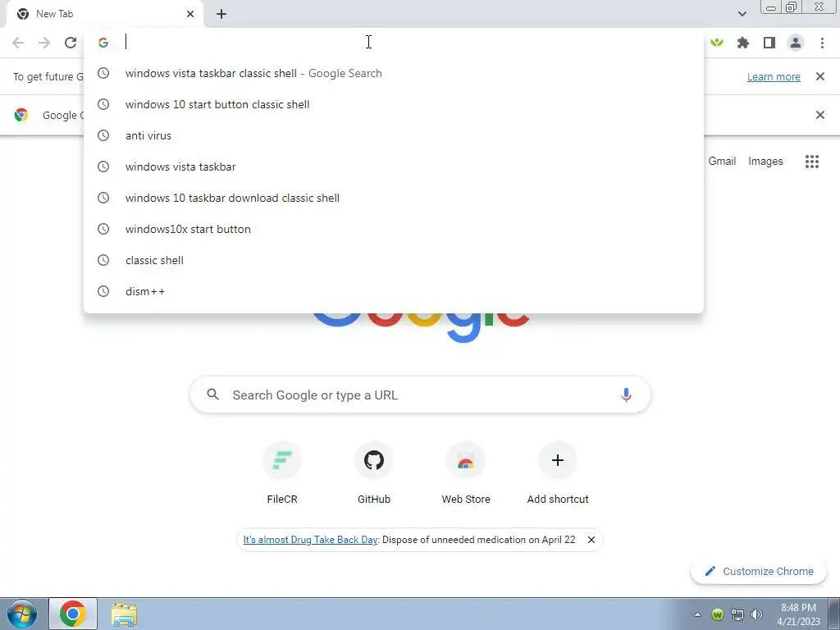Open the profile avatar menu
The image size is (840, 630).
[x=796, y=43]
